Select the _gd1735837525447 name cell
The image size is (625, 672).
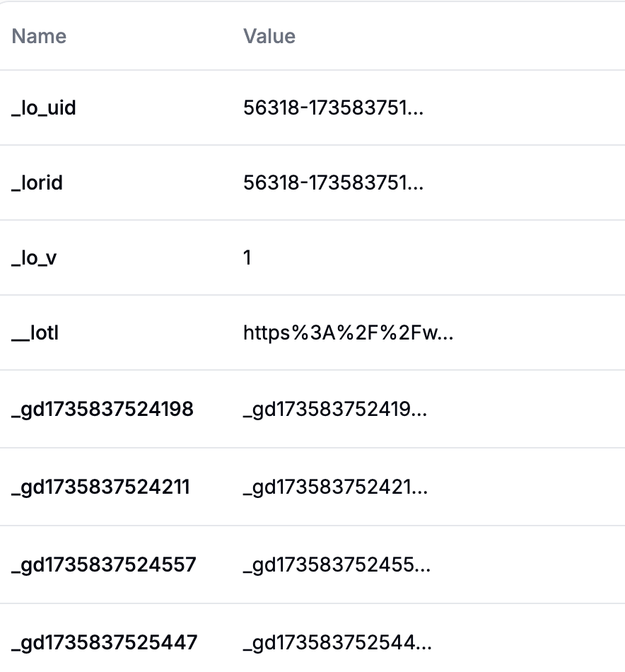coord(104,642)
